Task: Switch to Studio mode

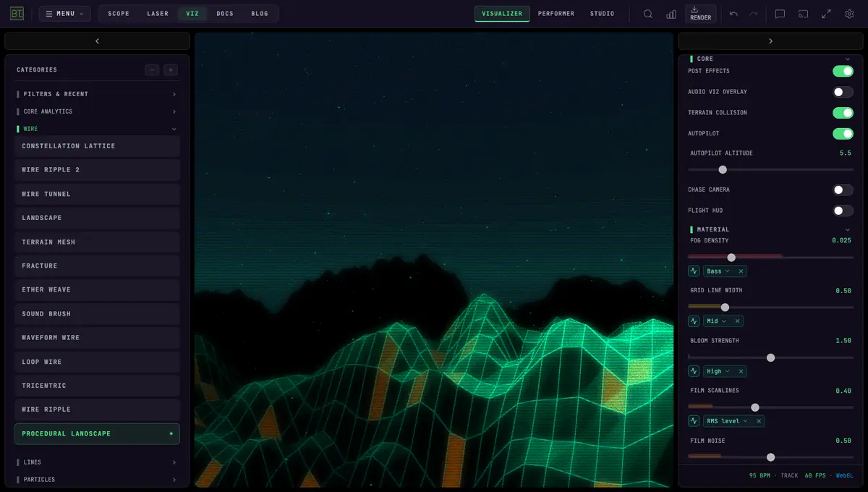Action: coord(602,14)
